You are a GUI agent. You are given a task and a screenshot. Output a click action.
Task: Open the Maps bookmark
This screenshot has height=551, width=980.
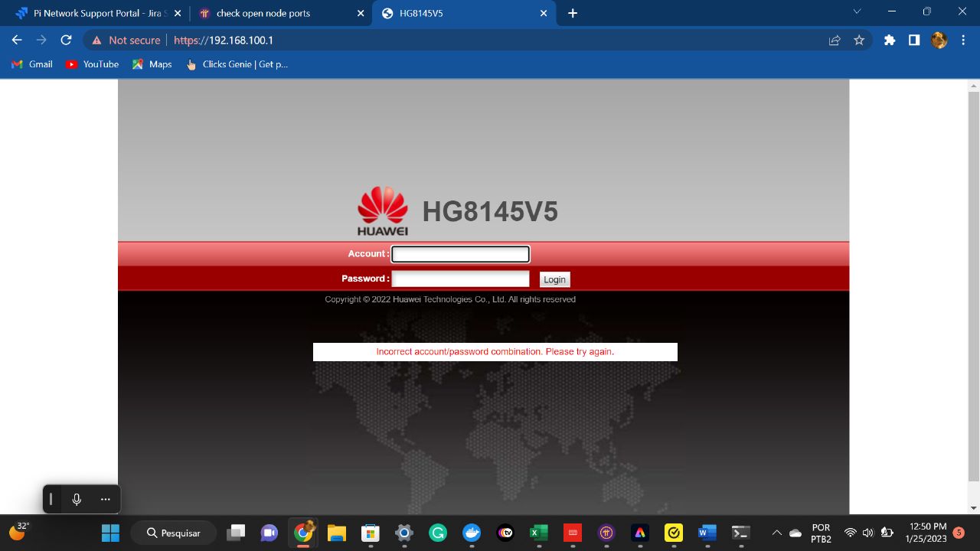click(x=152, y=64)
